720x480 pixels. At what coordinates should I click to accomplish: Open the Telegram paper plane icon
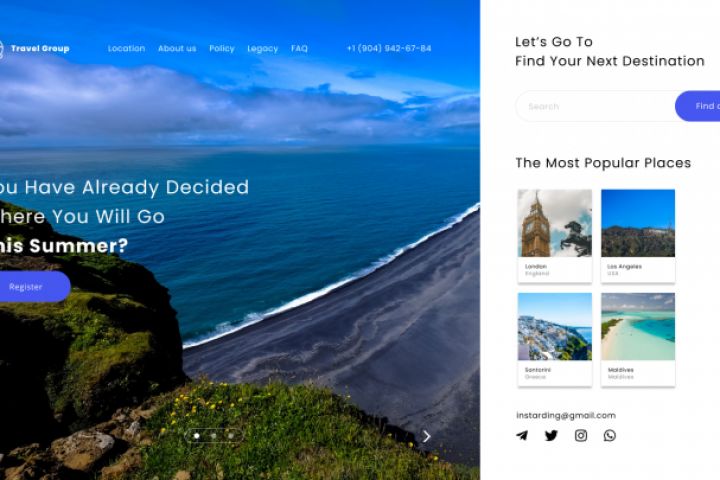point(522,435)
